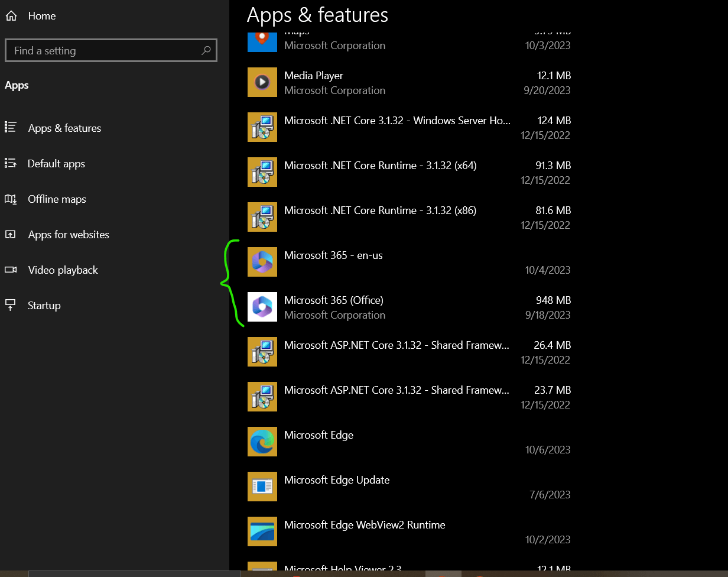The image size is (728, 577).
Task: Click the Apps for websites icon
Action: [11, 234]
